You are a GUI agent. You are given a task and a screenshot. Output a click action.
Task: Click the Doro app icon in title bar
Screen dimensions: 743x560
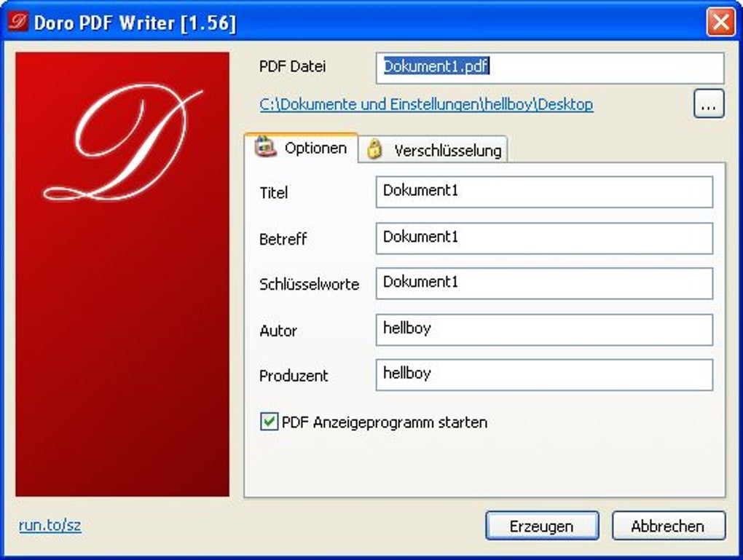[x=19, y=22]
